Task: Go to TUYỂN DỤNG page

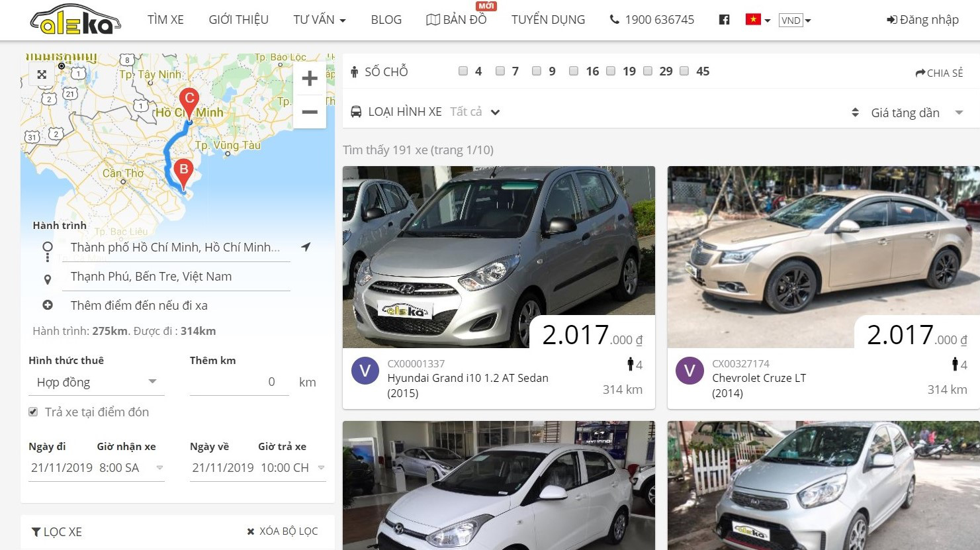Action: [548, 20]
